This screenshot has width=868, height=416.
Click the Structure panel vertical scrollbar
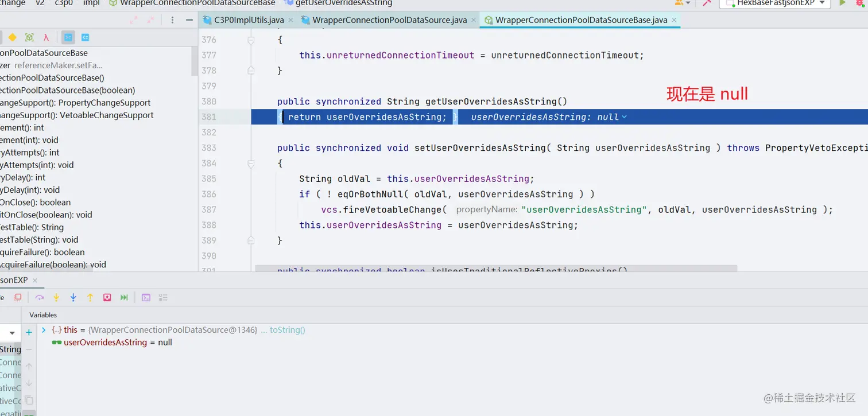(x=195, y=61)
